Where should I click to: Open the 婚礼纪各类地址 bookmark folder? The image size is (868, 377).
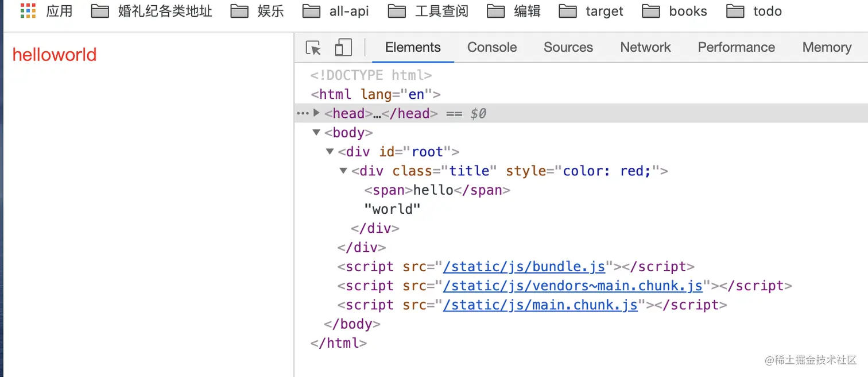coord(152,11)
